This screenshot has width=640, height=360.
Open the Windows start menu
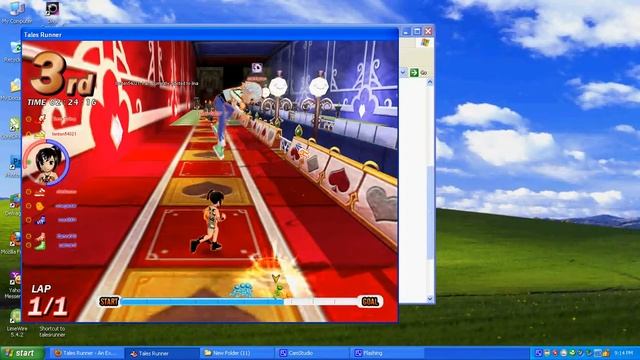[21, 353]
